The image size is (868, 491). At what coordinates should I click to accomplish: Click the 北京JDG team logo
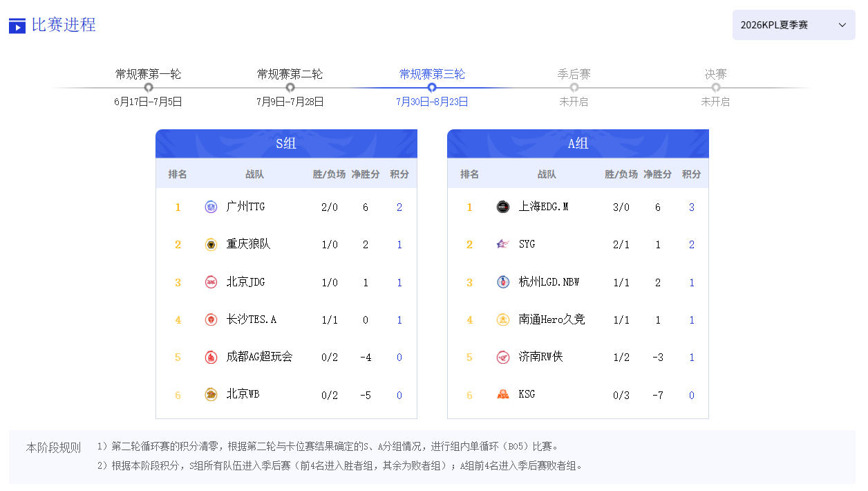click(x=211, y=282)
